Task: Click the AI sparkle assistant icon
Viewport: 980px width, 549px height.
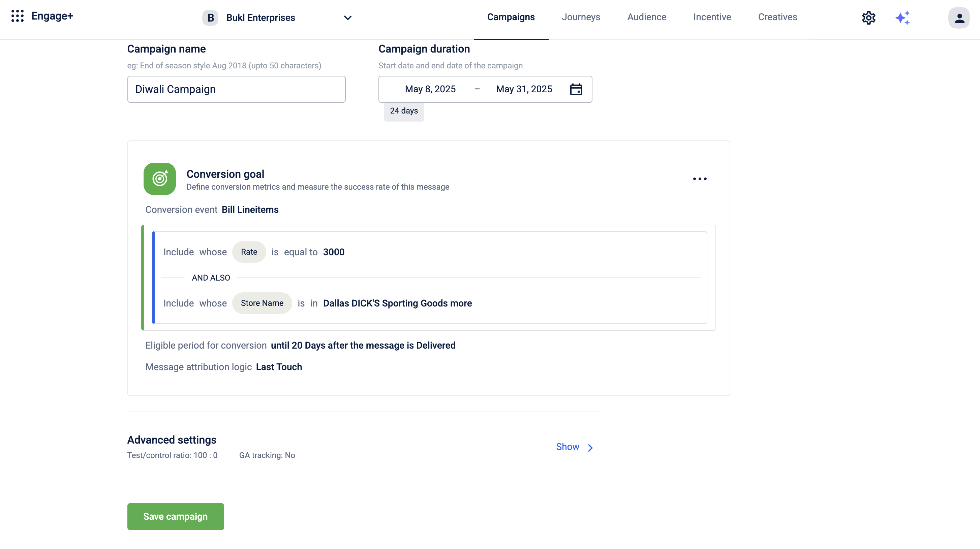Action: pyautogui.click(x=902, y=18)
